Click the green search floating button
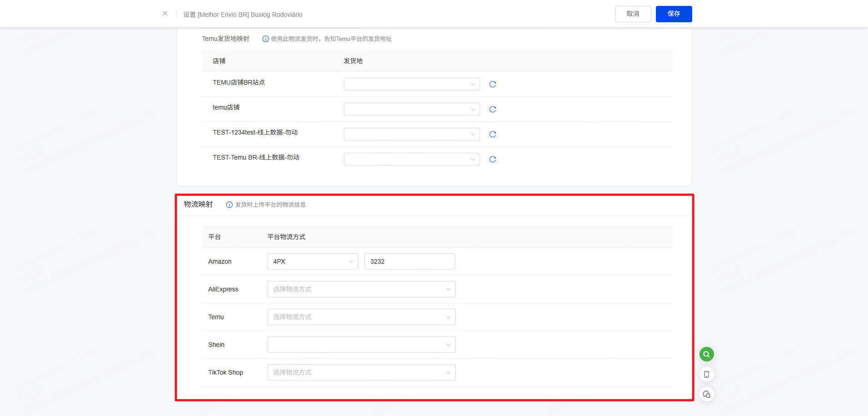This screenshot has width=868, height=416. [x=706, y=354]
